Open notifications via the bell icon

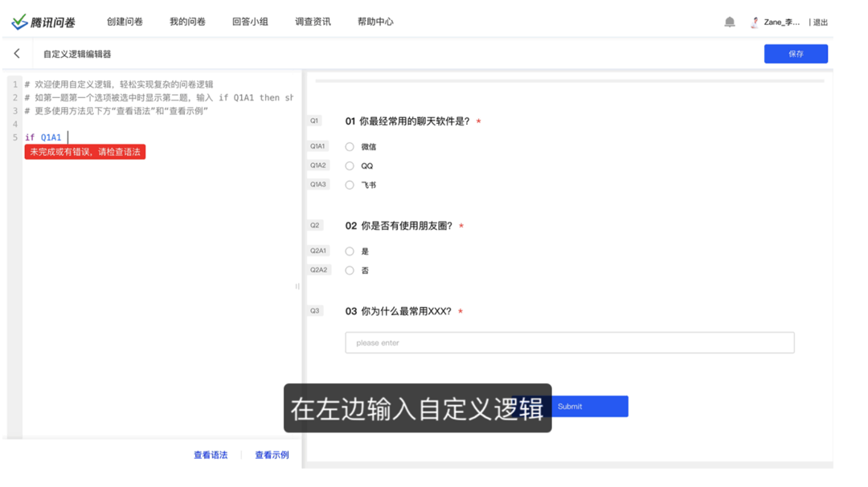[730, 22]
